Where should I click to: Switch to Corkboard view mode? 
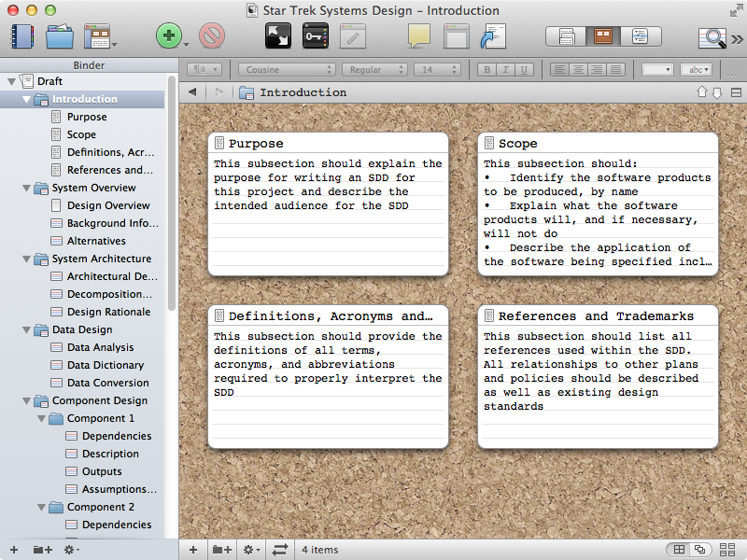[603, 36]
